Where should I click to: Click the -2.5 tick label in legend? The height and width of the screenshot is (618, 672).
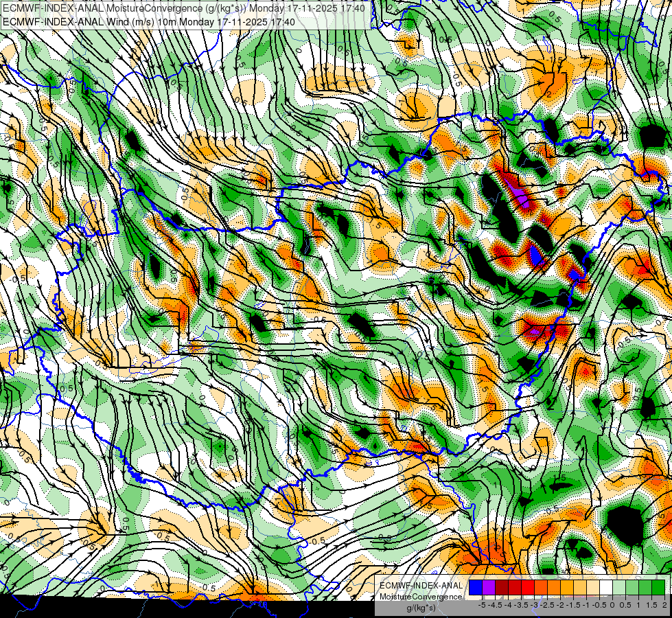pyautogui.click(x=547, y=605)
